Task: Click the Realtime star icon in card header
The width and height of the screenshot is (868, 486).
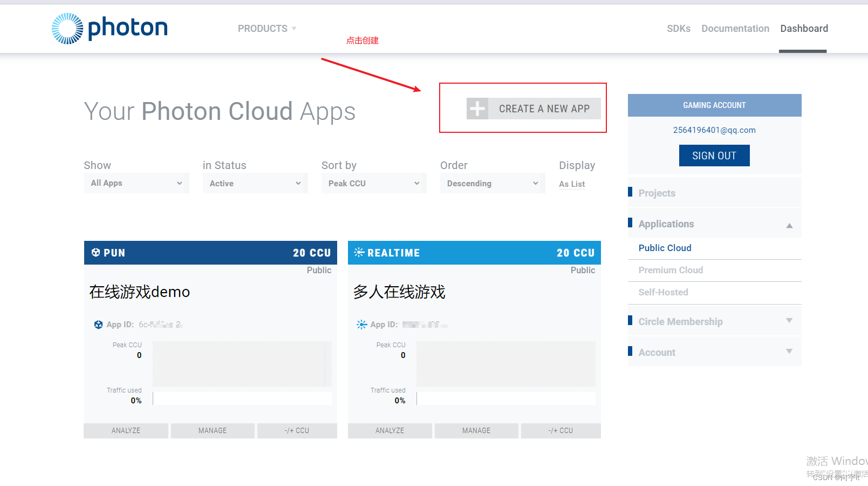Action: click(359, 252)
